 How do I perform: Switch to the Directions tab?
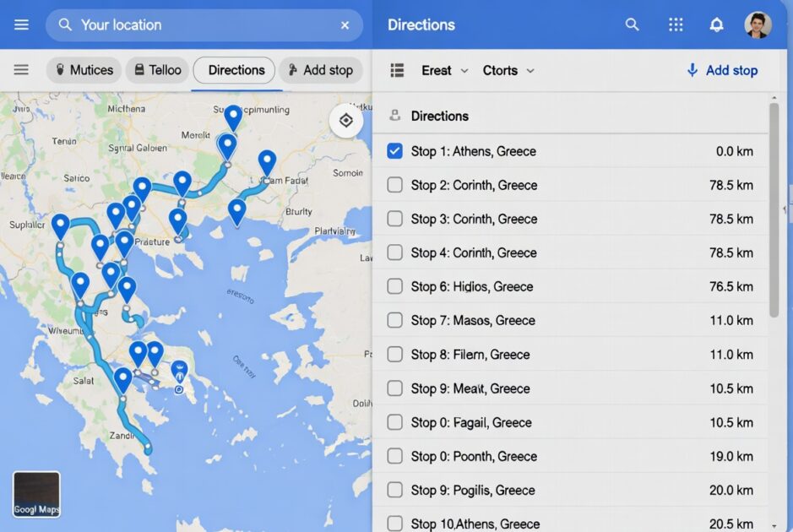tap(233, 70)
